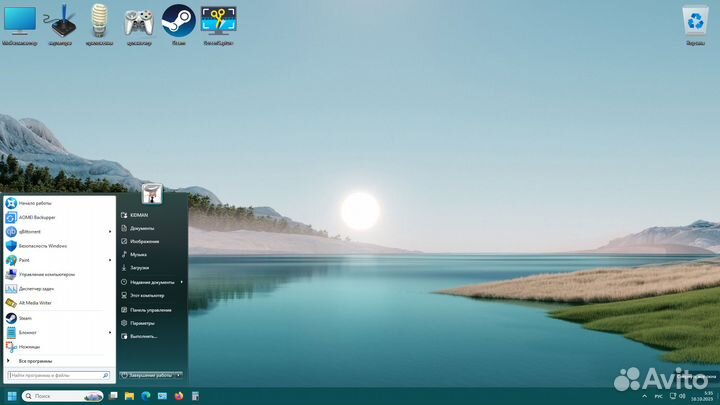Click the Найти программы и файлы search field
The image size is (720, 405).
(56, 375)
